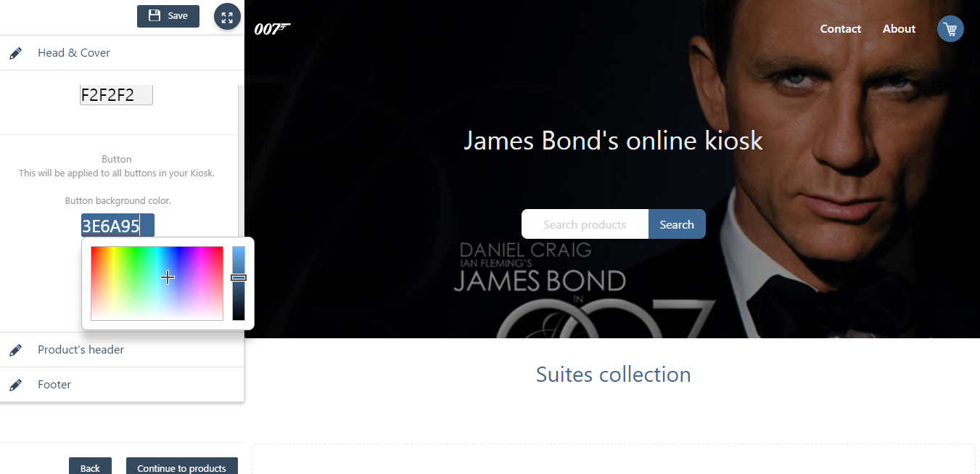Click the pencil icon beside Footer

(x=15, y=385)
